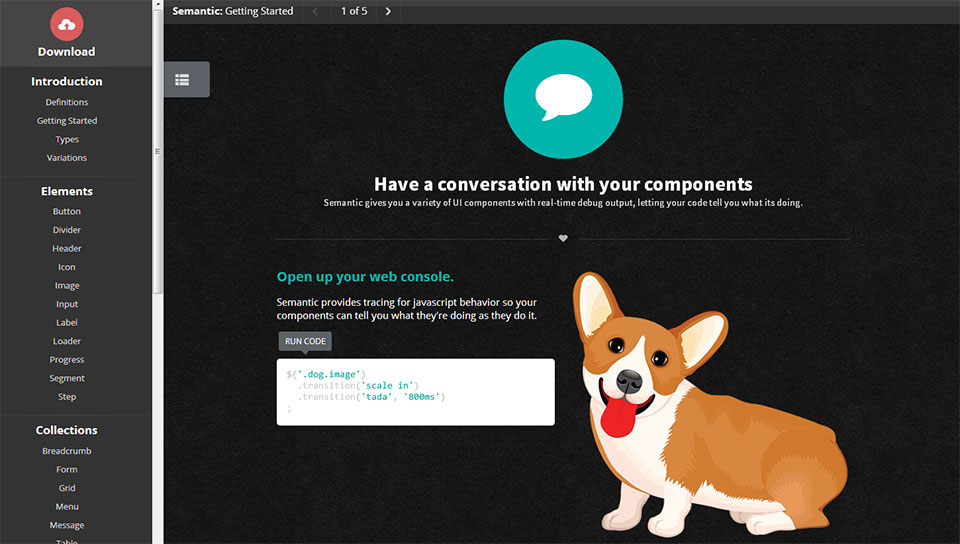Open the Segment element page
Screen dimensions: 960x544
[x=67, y=378]
